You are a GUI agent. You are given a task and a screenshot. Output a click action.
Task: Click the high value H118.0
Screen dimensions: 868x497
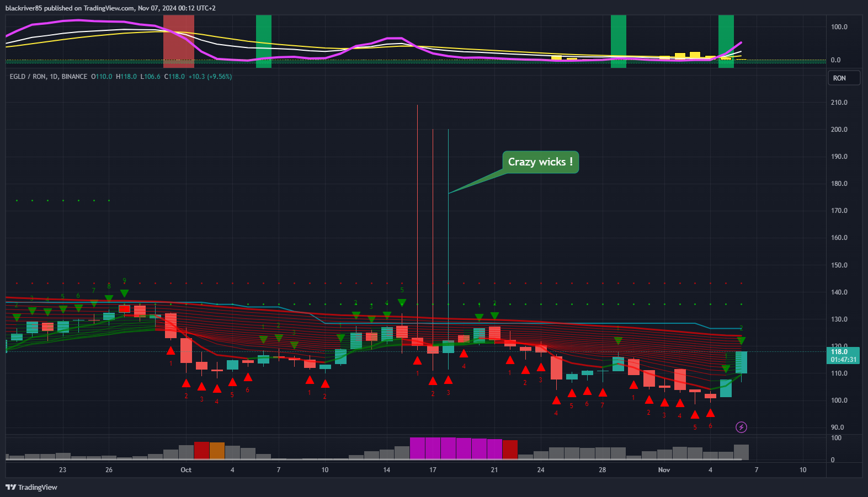126,77
